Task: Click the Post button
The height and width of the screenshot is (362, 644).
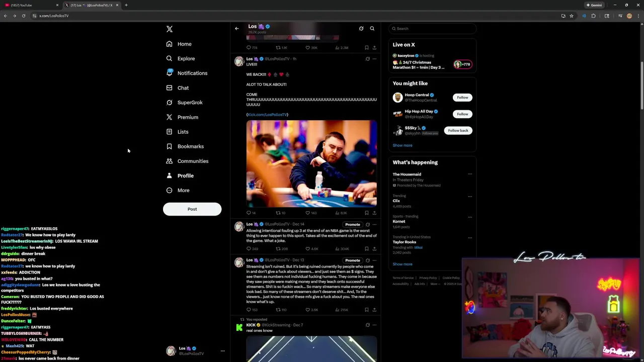Action: pyautogui.click(x=192, y=209)
